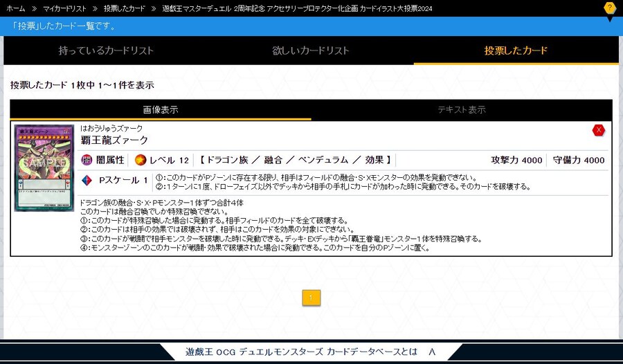Switch to the テキスト表示 view

(462, 109)
